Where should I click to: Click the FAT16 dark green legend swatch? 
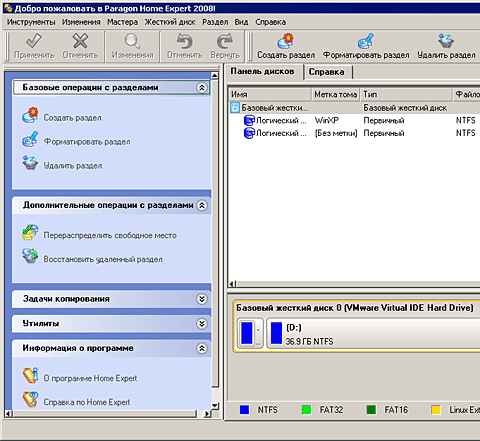point(371,410)
